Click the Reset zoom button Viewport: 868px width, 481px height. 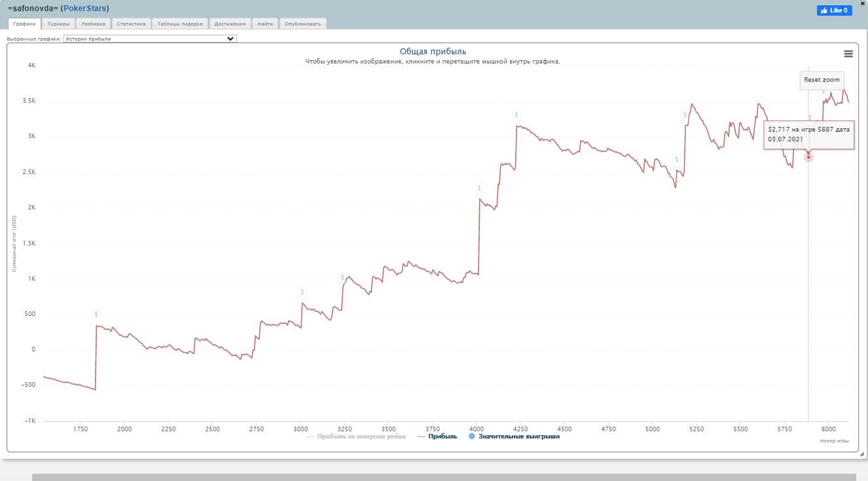point(822,80)
